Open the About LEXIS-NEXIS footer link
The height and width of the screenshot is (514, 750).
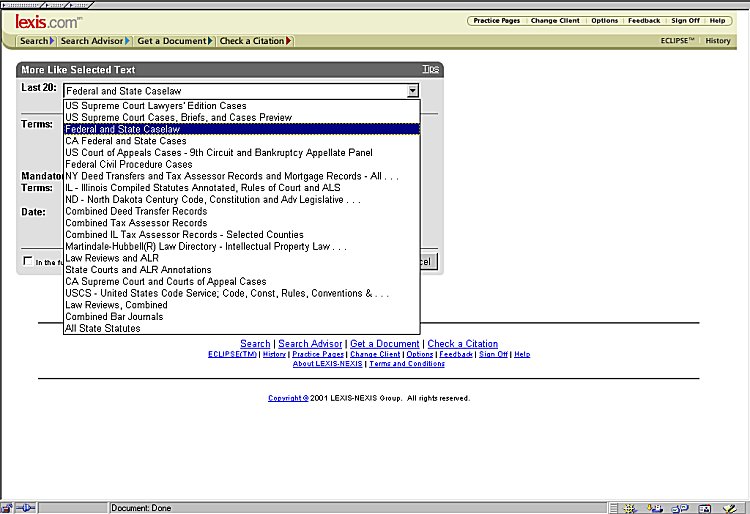click(328, 364)
